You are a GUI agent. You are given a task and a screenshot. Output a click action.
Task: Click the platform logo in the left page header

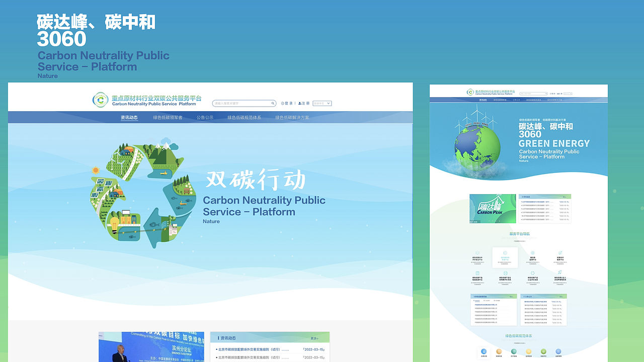click(101, 100)
